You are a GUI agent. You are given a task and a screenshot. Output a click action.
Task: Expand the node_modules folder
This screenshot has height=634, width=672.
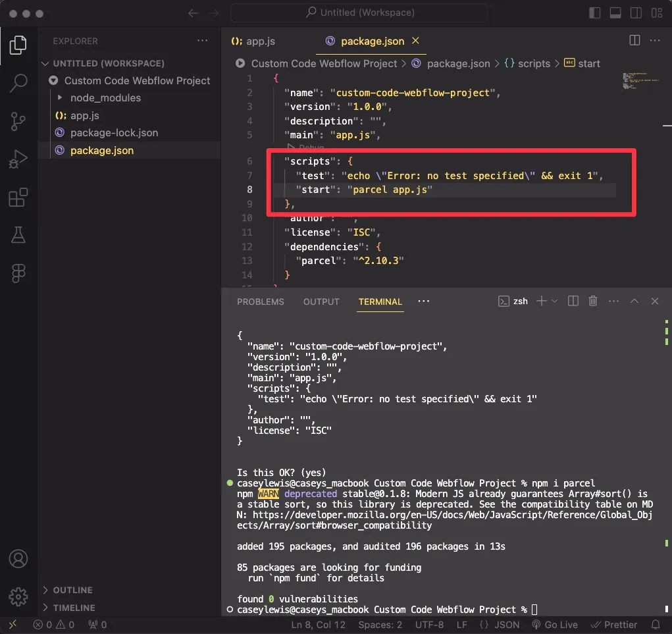(x=105, y=97)
